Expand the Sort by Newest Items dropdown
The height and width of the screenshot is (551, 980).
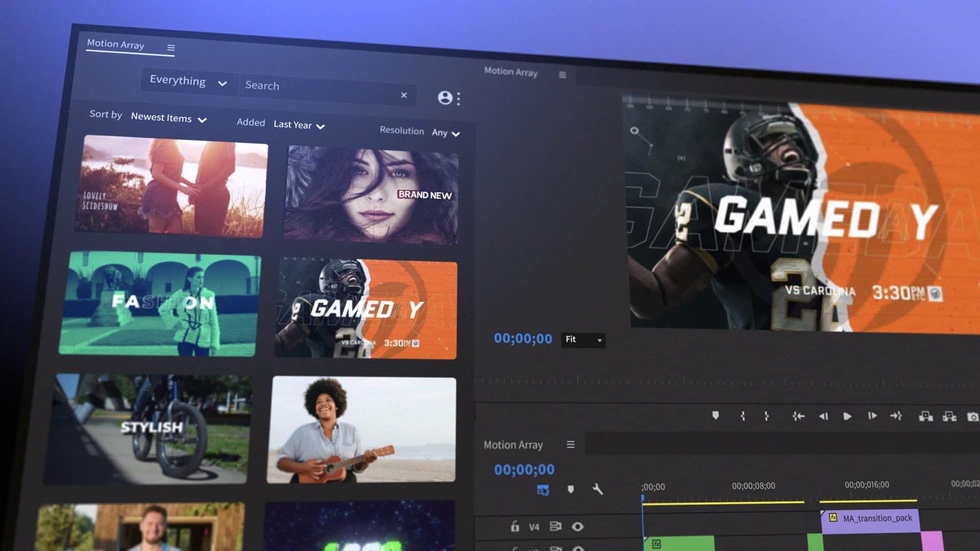click(167, 118)
